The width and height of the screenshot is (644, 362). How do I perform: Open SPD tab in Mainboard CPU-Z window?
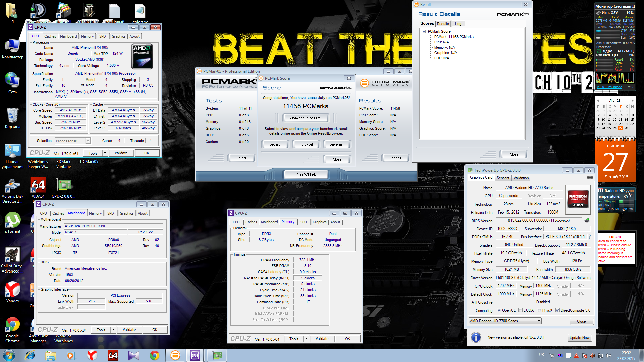111,213
